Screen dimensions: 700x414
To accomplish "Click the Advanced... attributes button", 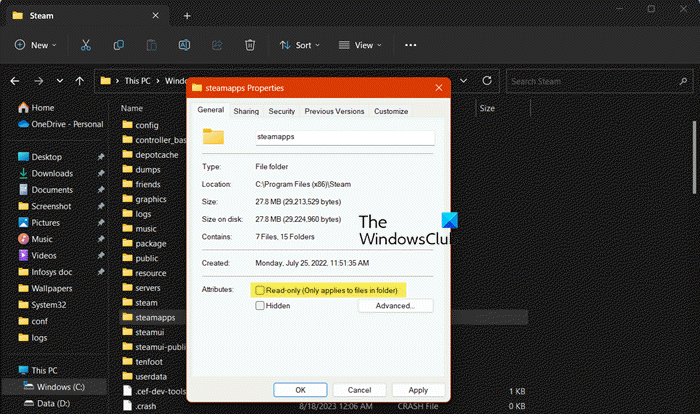I will point(396,306).
